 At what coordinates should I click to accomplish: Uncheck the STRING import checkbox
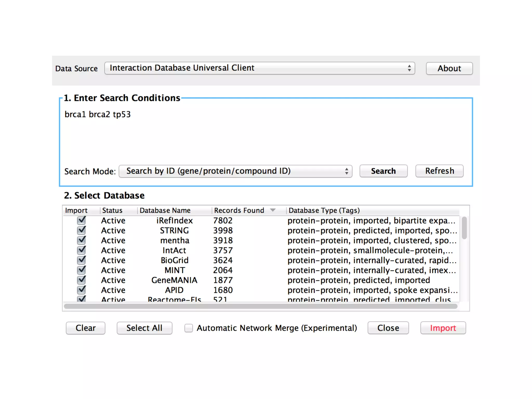pos(82,230)
